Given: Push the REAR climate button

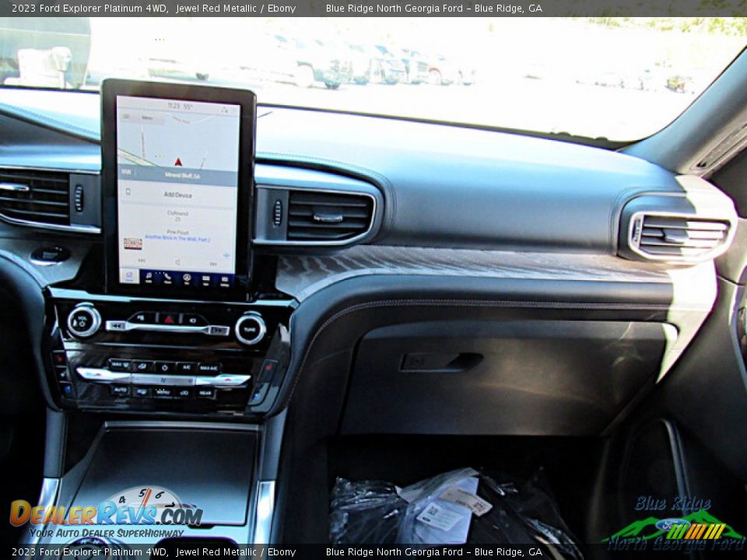Looking at the screenshot, I should coord(205,393).
